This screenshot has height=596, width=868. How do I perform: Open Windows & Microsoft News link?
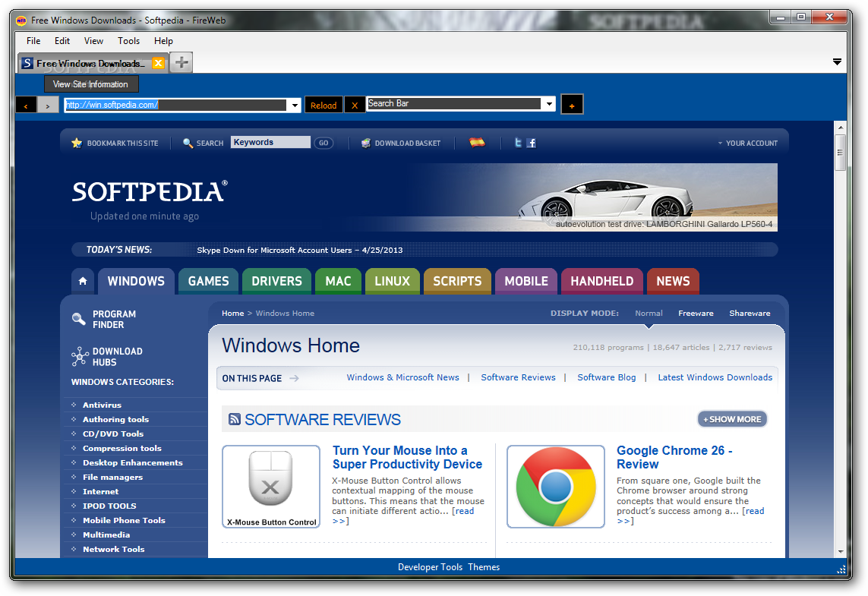point(403,377)
